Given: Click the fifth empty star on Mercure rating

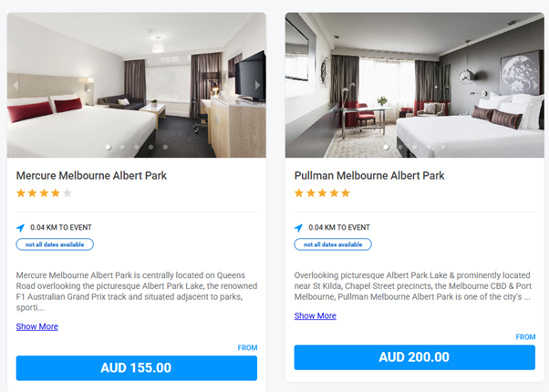Looking at the screenshot, I should [x=67, y=193].
